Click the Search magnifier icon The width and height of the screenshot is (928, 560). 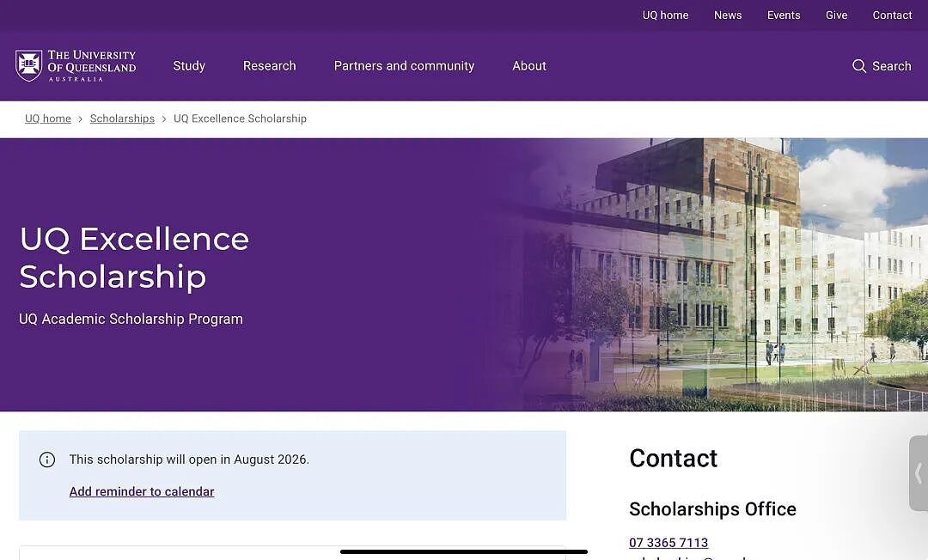tap(858, 66)
